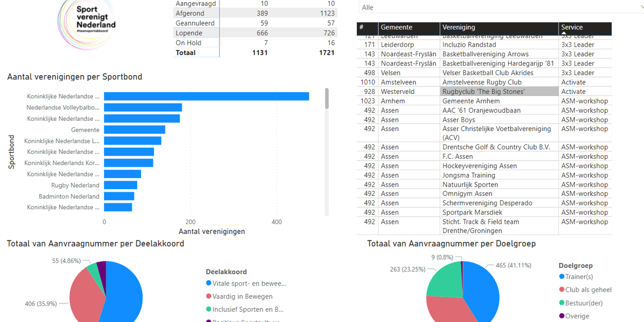Select the Rugbyclub 'The Big Stones' cell
Image resolution: width=644 pixels, height=322 pixels.
(x=483, y=92)
